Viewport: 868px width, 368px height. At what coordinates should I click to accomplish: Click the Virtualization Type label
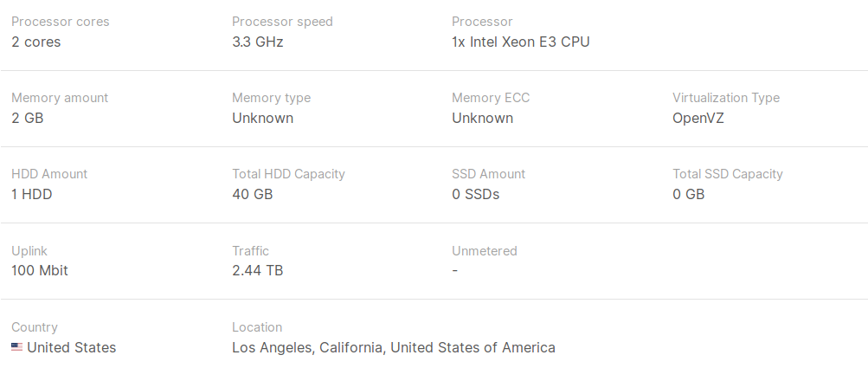click(726, 98)
